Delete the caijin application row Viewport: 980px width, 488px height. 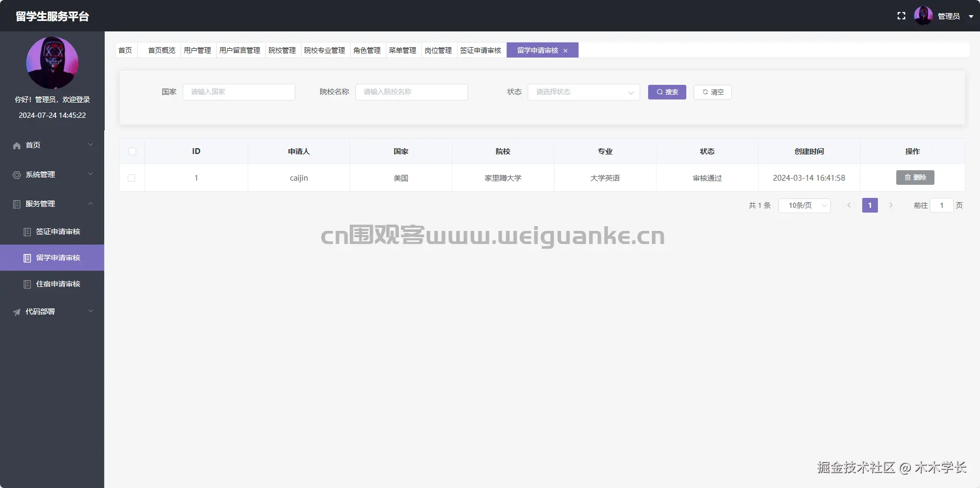pos(915,178)
